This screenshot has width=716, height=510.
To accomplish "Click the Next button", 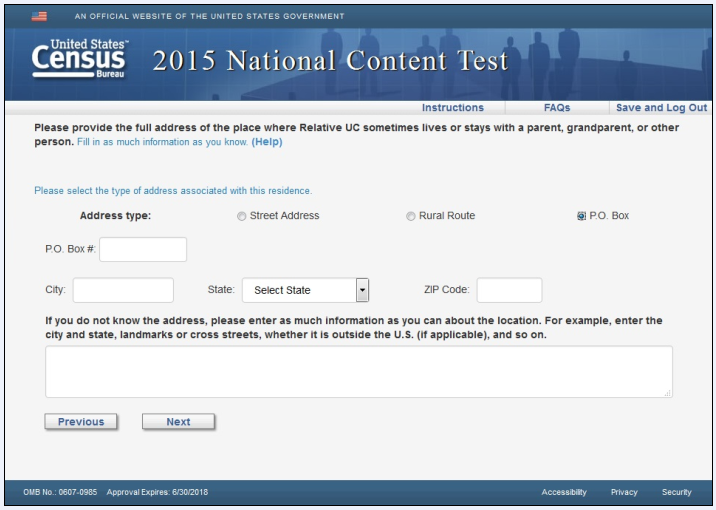I will tap(178, 422).
